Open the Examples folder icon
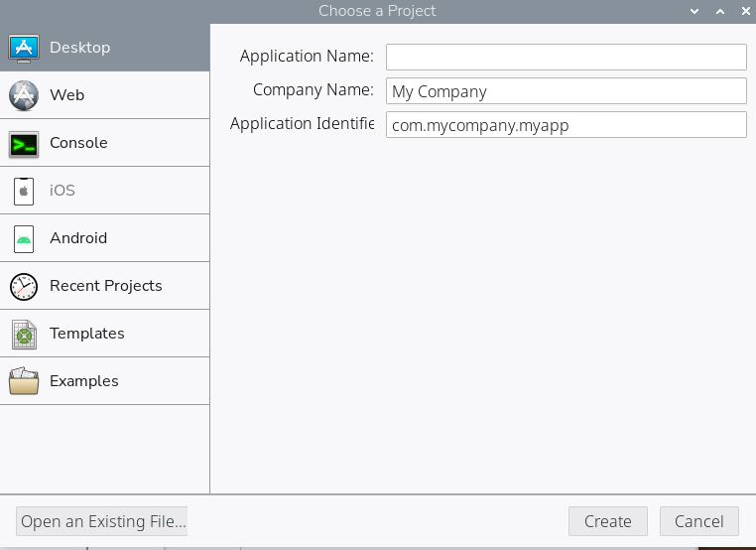Screen dimensions: 756x550 tap(24, 381)
